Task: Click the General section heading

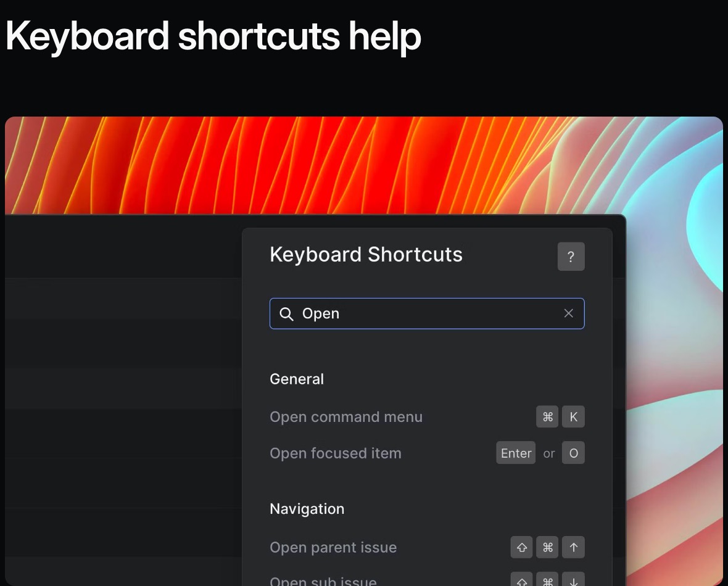Action: click(297, 379)
